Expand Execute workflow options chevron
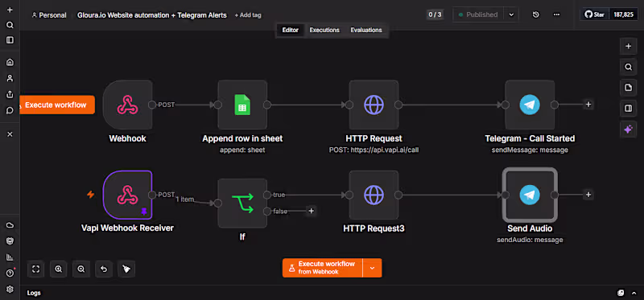This screenshot has height=300, width=644. pyautogui.click(x=372, y=268)
